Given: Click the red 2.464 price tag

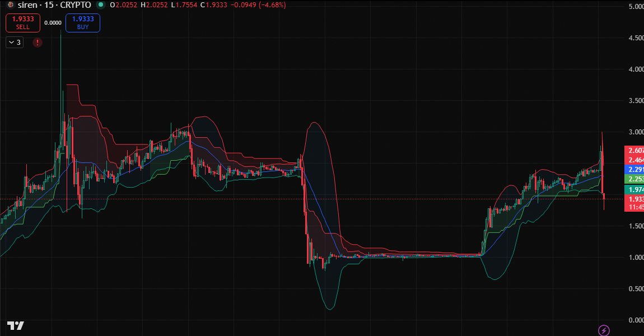Looking at the screenshot, I should (634, 160).
